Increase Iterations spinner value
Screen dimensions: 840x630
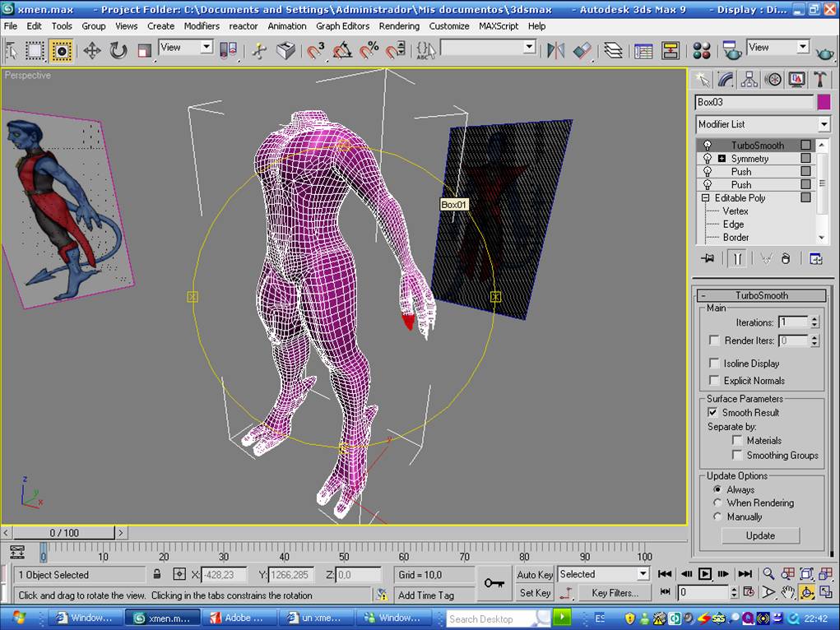pos(814,319)
